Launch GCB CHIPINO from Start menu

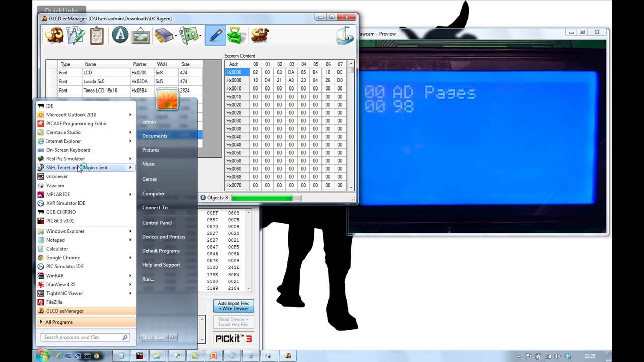(x=86, y=212)
